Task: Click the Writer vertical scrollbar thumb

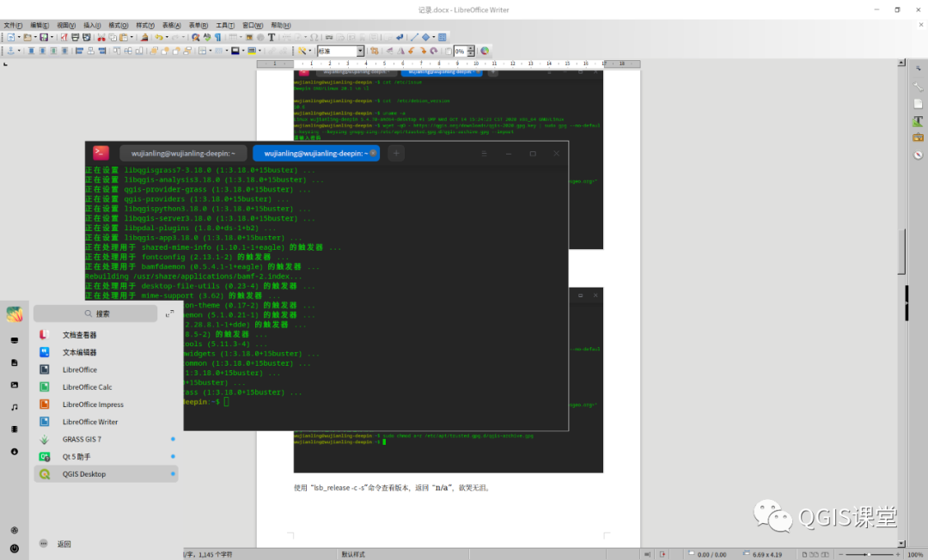Action: 901,252
